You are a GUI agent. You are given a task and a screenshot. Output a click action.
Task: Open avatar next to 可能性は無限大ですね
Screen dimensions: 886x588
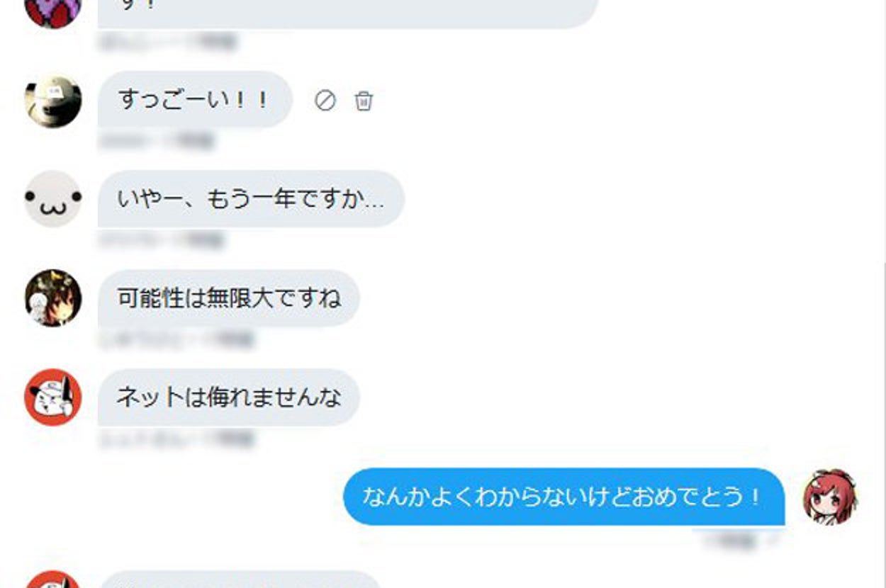click(53, 298)
